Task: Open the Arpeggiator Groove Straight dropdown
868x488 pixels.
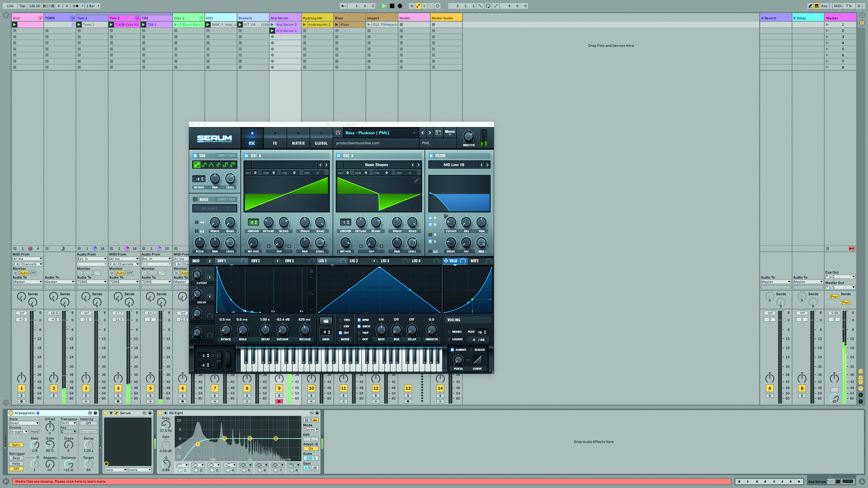Action: click(x=18, y=432)
